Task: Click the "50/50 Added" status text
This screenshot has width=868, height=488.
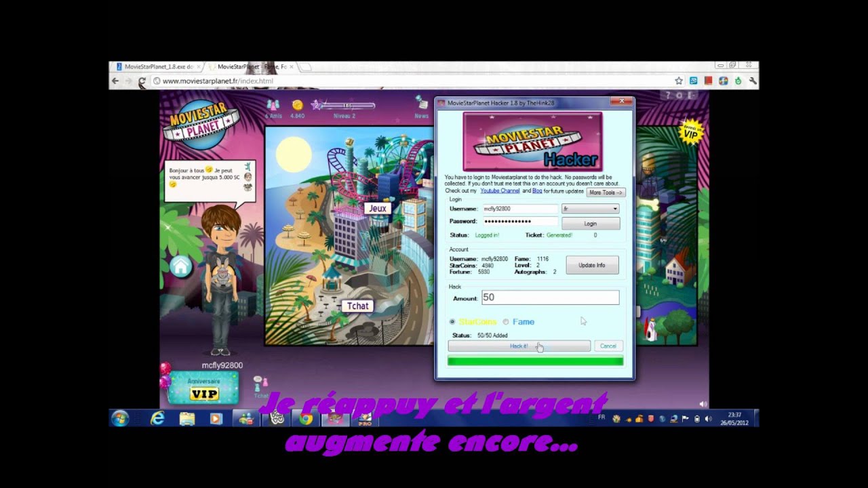Action: pyautogui.click(x=492, y=335)
